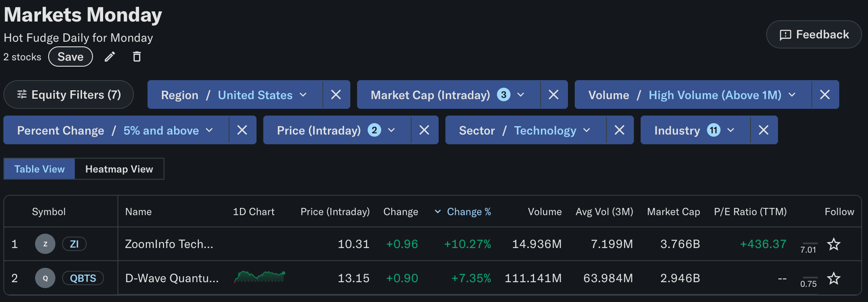Remove the Sector filter with its X
Viewport: 868px width, 302px height.
620,130
